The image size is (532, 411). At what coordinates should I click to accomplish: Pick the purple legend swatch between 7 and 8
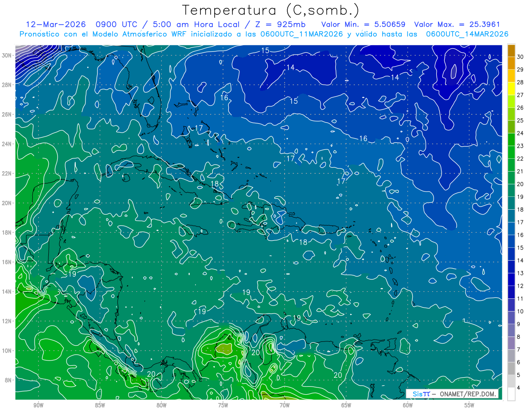(511, 343)
